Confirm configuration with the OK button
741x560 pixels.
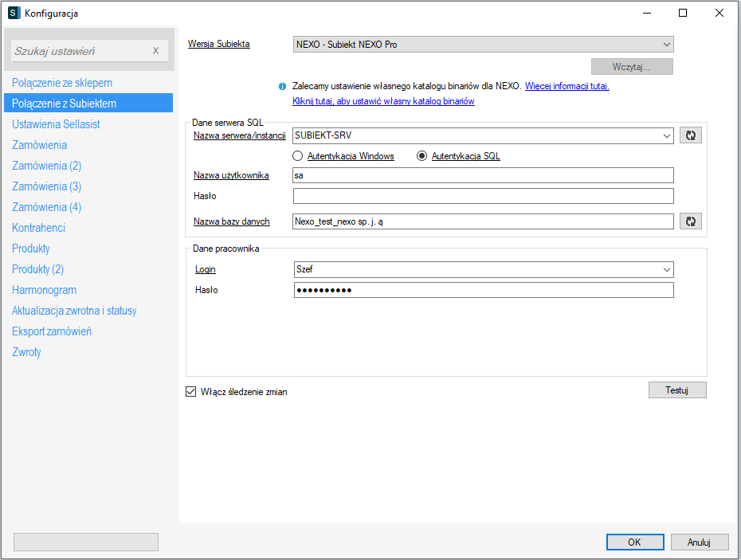click(x=634, y=542)
